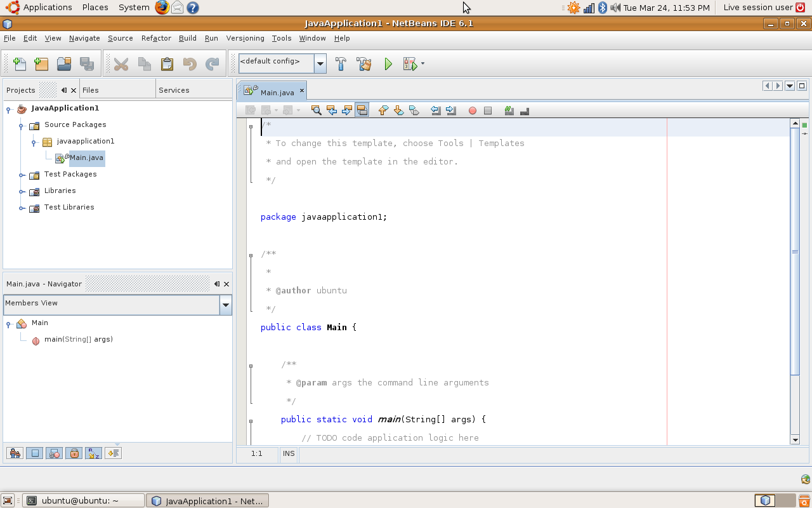Switch to ubuntu@ubuntu terminal taskbar button
The height and width of the screenshot is (508, 812).
(83, 500)
